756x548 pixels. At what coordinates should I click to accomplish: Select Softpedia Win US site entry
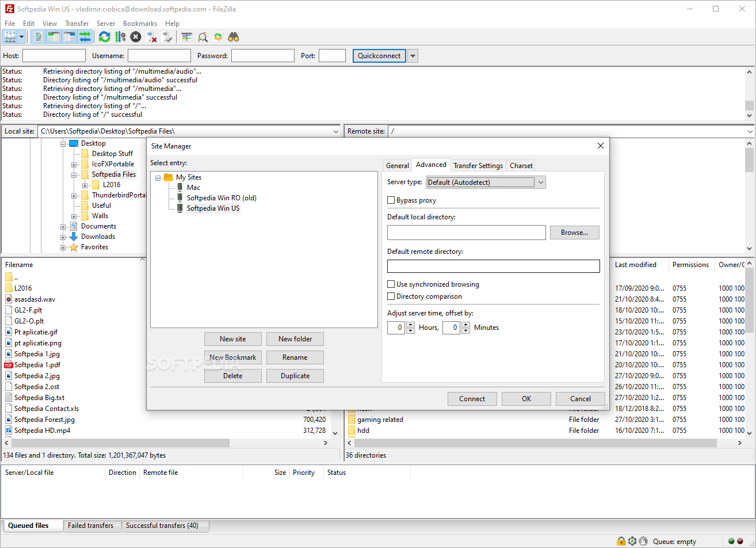click(213, 208)
